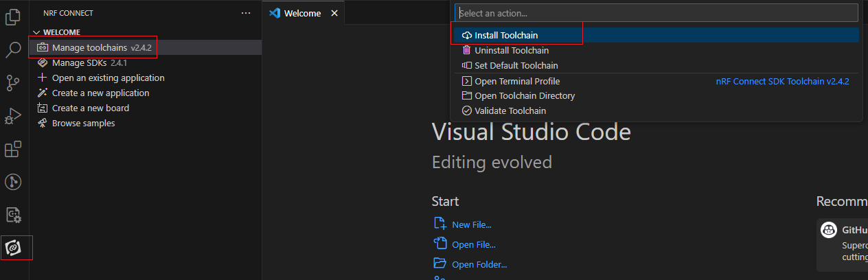Open the CMake/C++ tools icon in activity bar
Image resolution: width=868 pixels, height=280 pixels.
13,215
